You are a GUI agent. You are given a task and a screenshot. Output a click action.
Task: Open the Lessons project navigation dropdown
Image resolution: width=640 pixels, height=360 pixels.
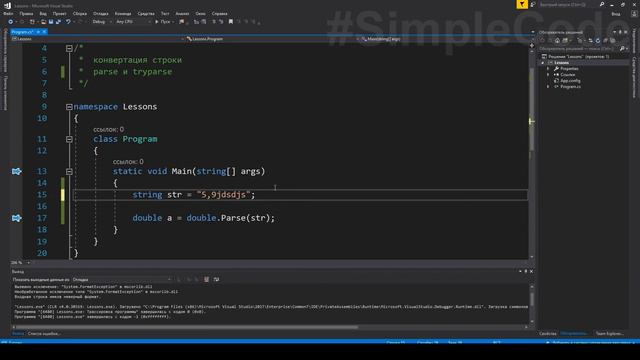[98, 39]
